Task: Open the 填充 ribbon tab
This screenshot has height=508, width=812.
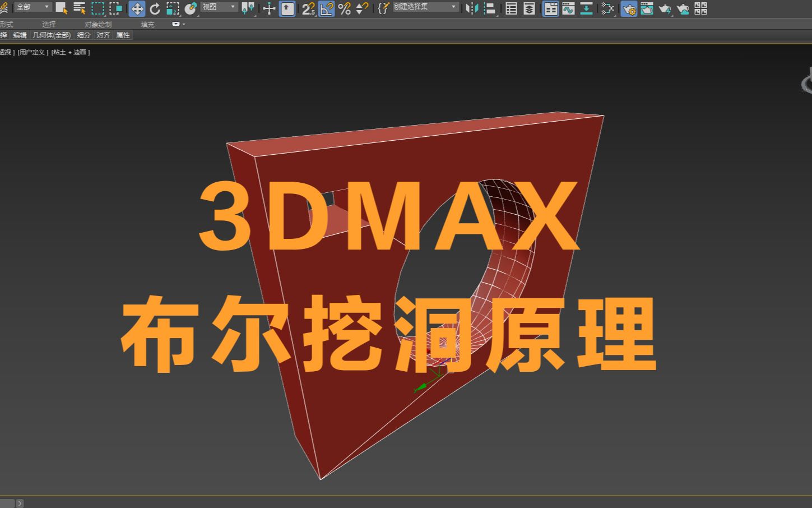Action: coord(147,24)
